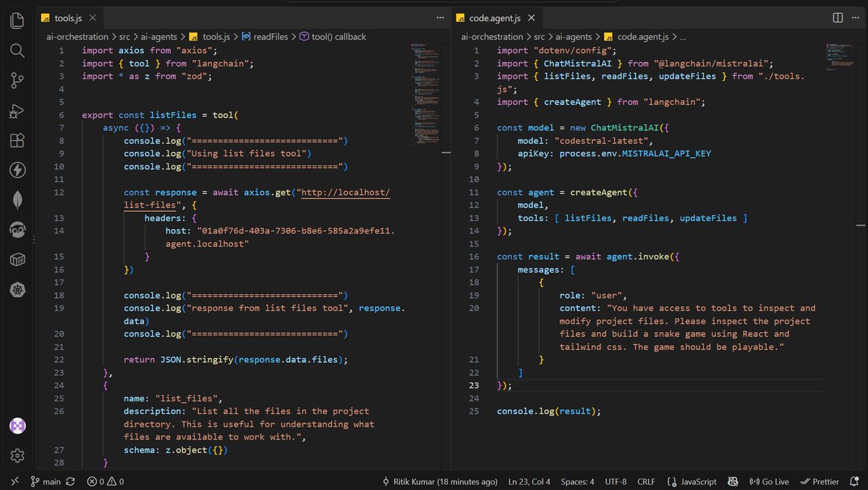Click ai-agents breadcrumb in code.agent.js editor

574,36
